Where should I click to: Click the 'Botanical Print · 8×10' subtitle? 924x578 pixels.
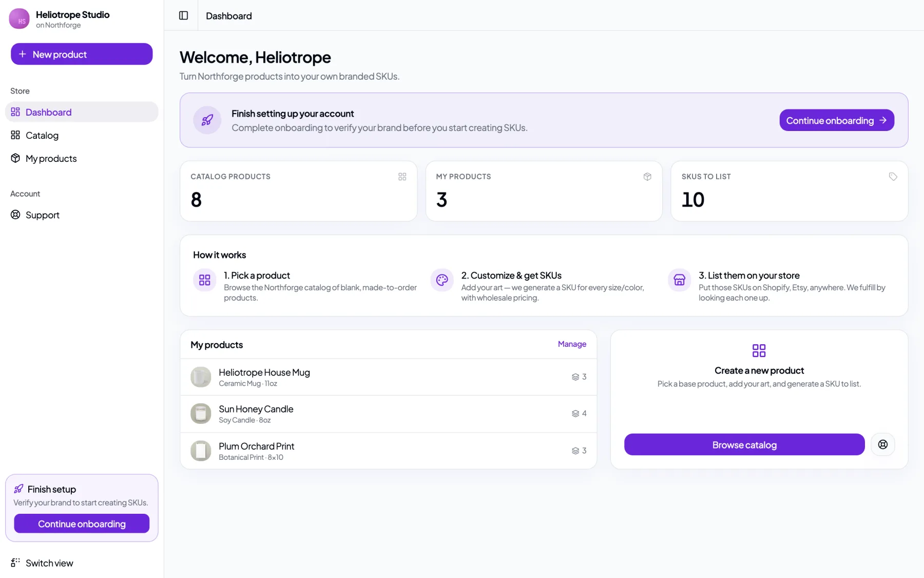251,457
